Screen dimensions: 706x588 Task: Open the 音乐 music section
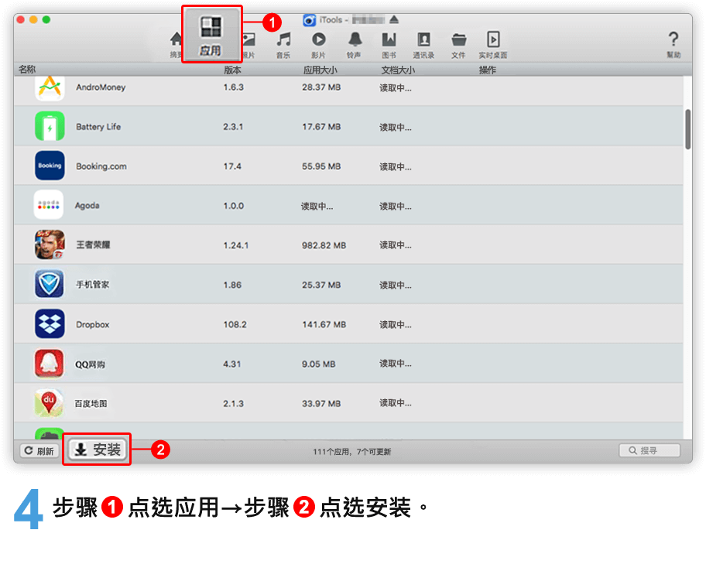click(283, 43)
